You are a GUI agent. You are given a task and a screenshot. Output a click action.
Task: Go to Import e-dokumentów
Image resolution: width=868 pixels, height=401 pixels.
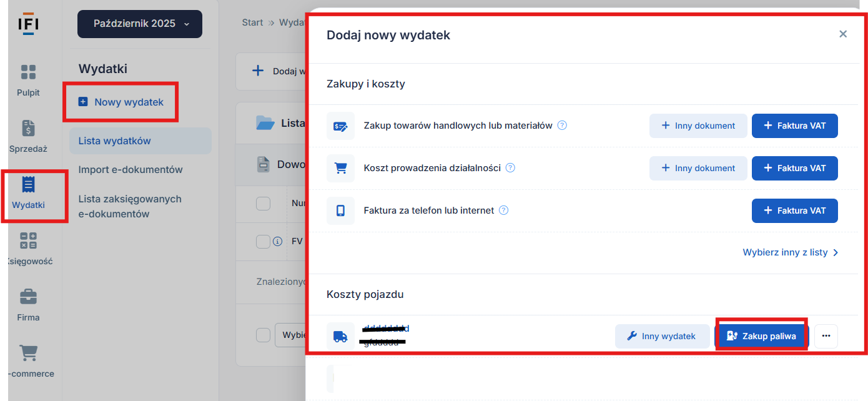tap(131, 170)
